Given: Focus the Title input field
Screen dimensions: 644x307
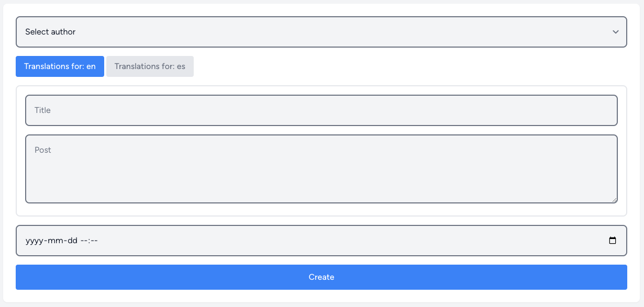Looking at the screenshot, I should coord(321,110).
